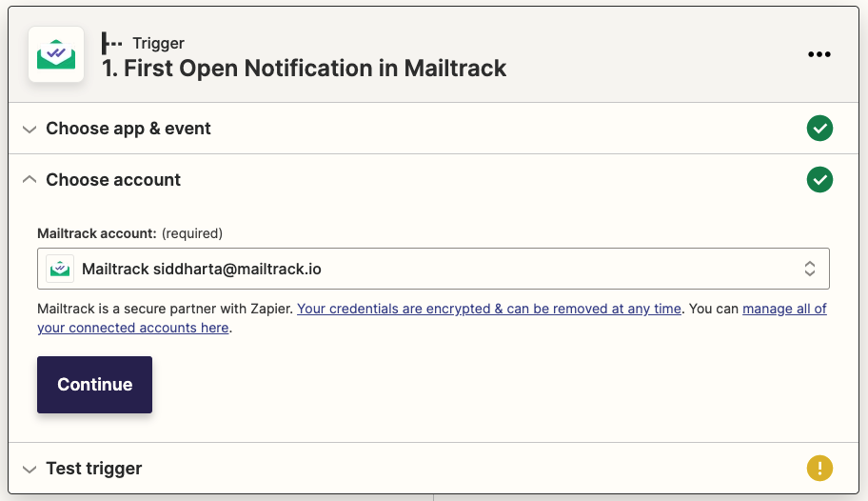The image size is (868, 501).
Task: Open the three-dot more options menu
Action: [x=819, y=54]
